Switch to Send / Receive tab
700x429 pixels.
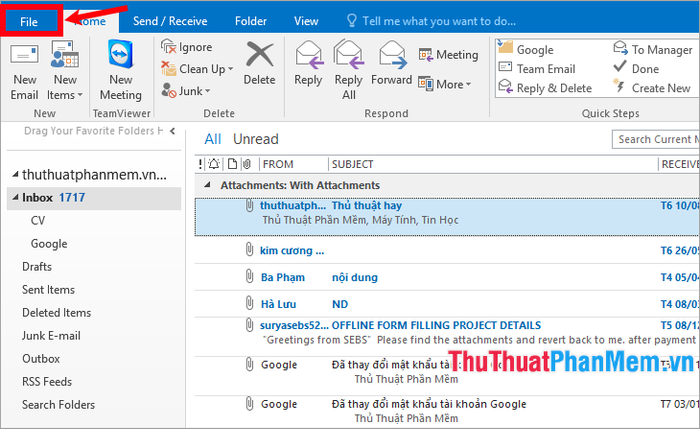click(x=170, y=21)
